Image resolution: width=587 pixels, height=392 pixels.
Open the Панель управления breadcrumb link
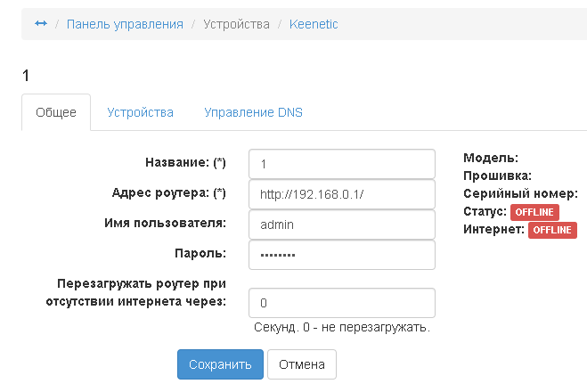pos(125,24)
